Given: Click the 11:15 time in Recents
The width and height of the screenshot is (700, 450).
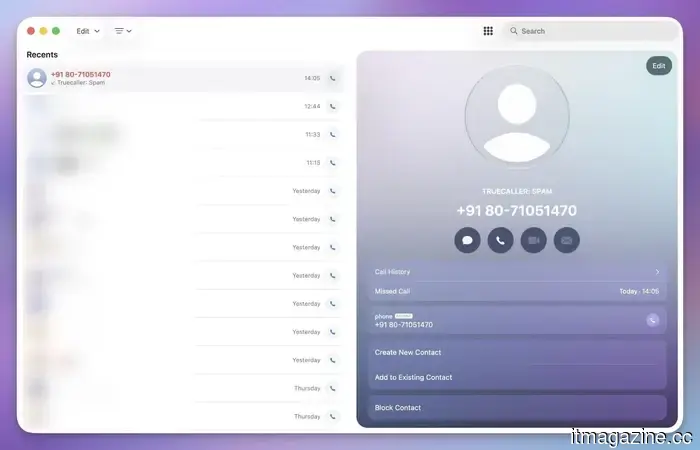Looking at the screenshot, I should 313,162.
